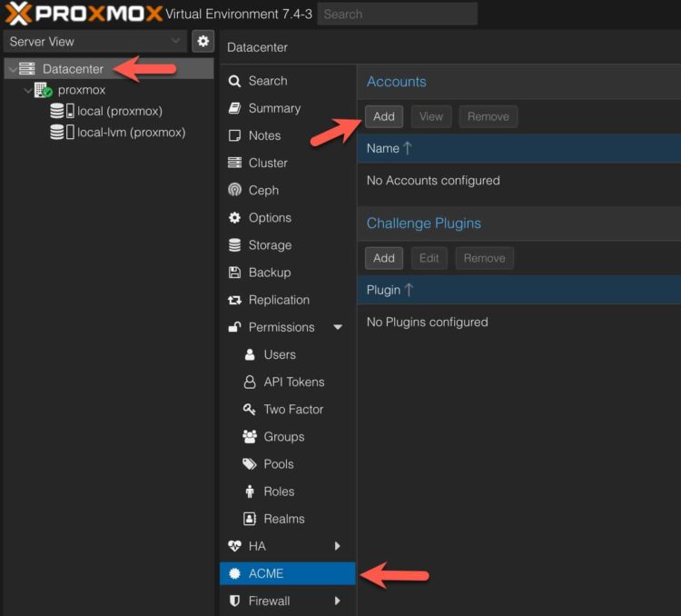Screen dimensions: 681x616
Task: Go to the Summary menu item
Action: click(x=274, y=108)
